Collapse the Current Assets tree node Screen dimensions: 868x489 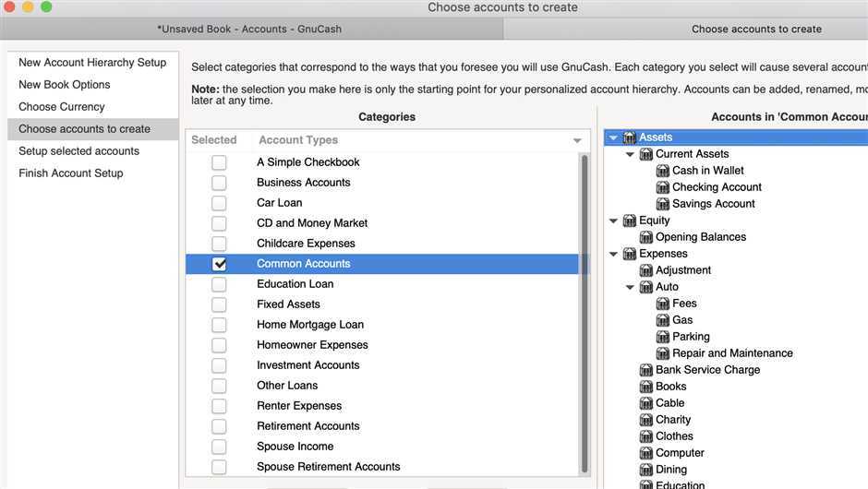click(630, 154)
